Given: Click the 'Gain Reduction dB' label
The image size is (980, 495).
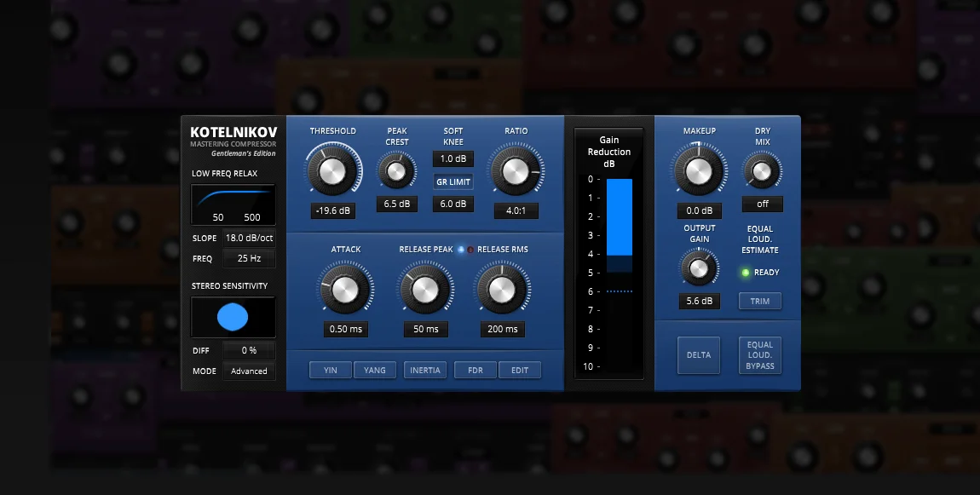Looking at the screenshot, I should [608, 152].
